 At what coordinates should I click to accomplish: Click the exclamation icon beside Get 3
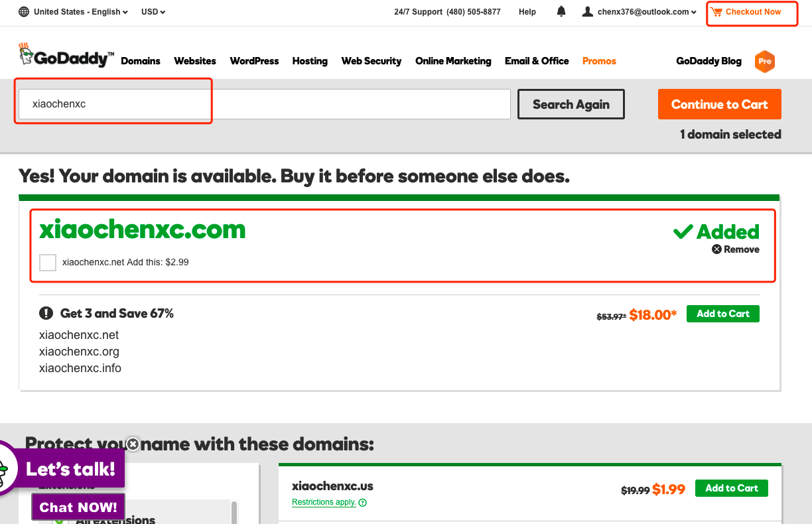[x=46, y=313]
